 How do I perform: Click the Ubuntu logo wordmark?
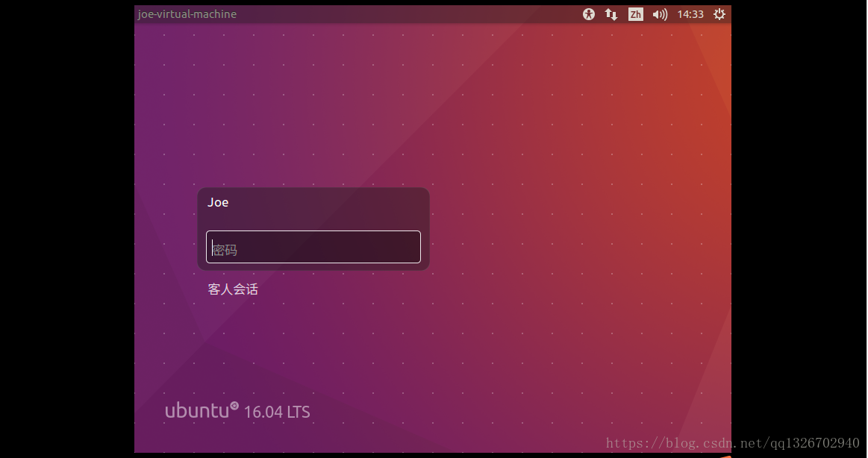click(x=196, y=410)
